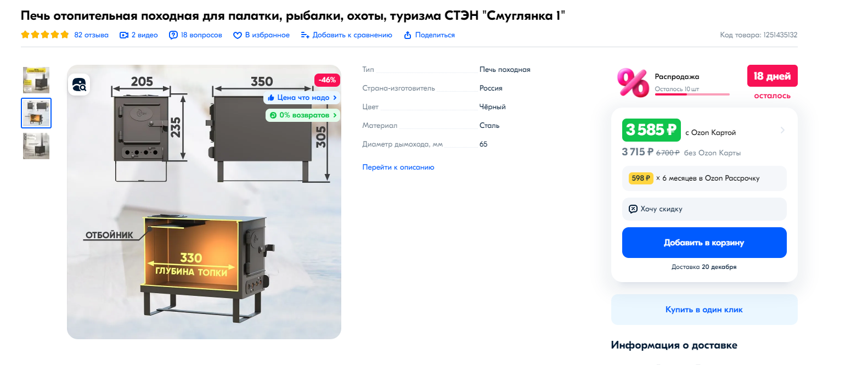Open the 82 отзыва reviews link
Screen dimensions: 868x365
pos(92,35)
